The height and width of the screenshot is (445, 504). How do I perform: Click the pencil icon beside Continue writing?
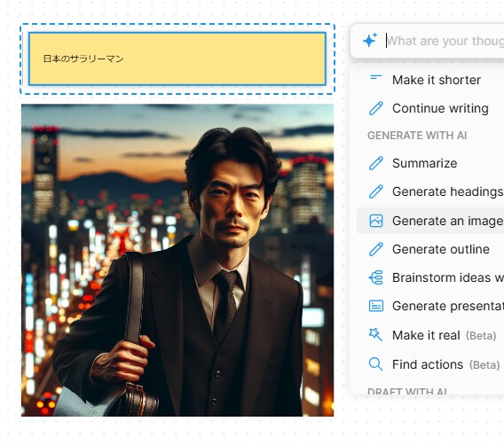click(x=375, y=108)
